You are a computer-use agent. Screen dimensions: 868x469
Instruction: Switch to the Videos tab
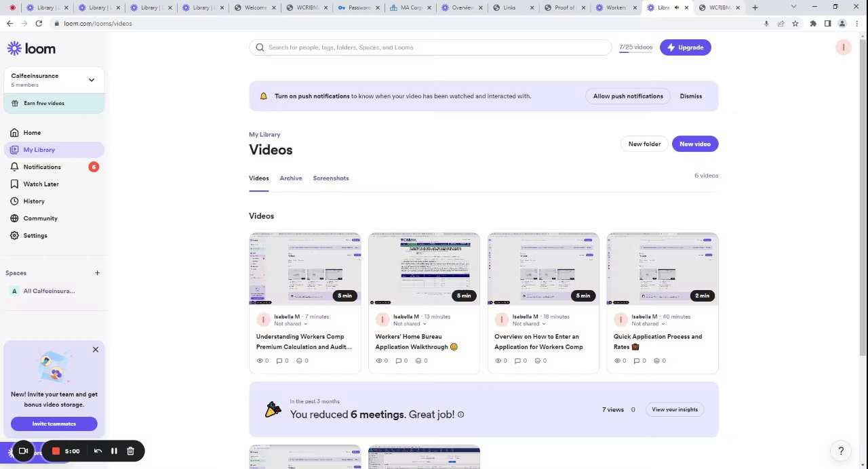pyautogui.click(x=259, y=178)
